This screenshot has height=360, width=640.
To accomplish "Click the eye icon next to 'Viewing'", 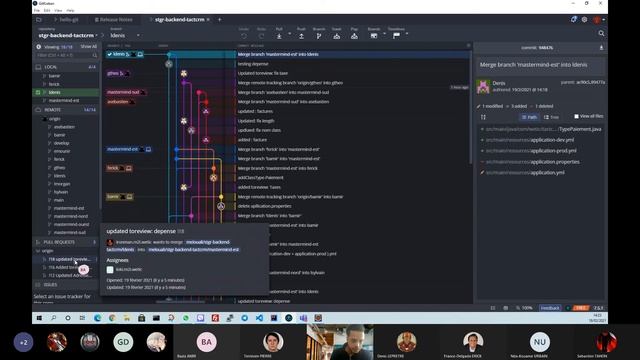I will pyautogui.click(x=38, y=47).
